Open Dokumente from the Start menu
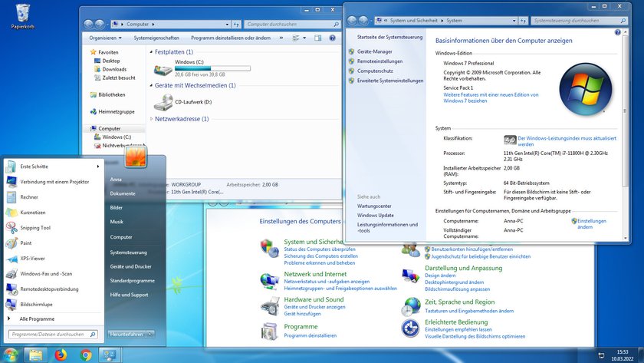Screen dimensions: 644x363 coord(123,193)
